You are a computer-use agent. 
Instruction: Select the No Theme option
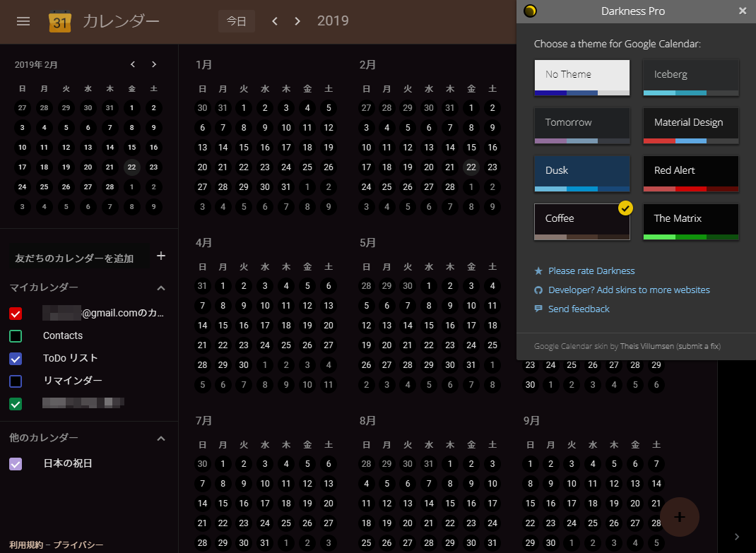pos(582,78)
